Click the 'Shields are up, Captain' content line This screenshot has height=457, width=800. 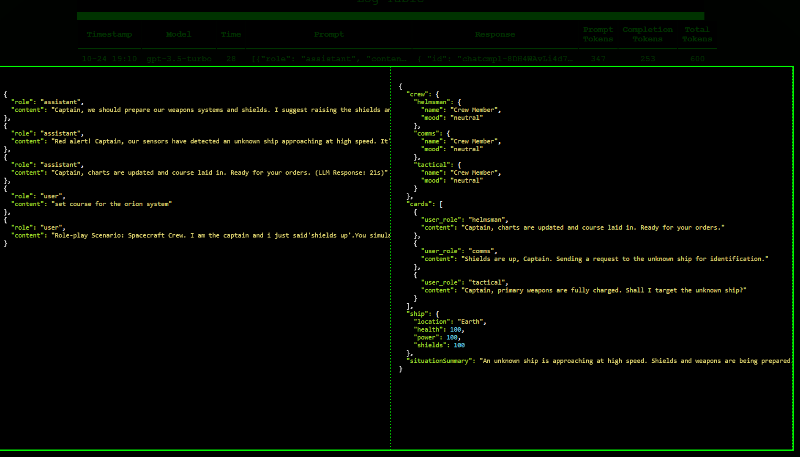[594, 259]
